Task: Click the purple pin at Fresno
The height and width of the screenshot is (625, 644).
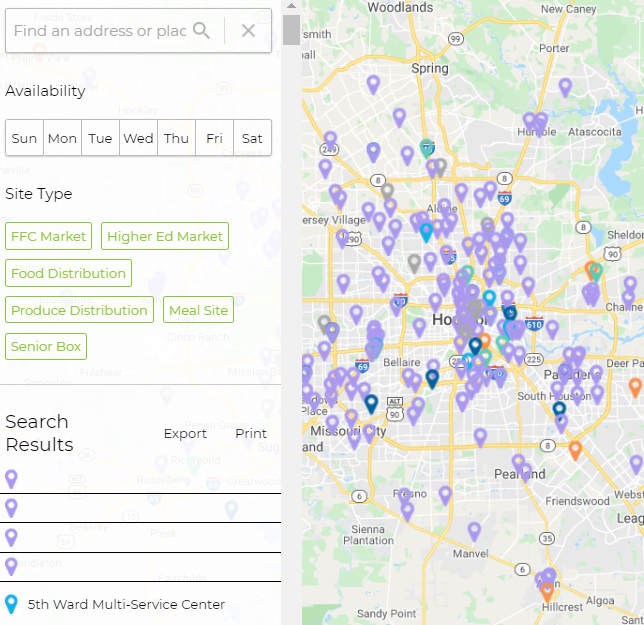Action: click(x=404, y=496)
